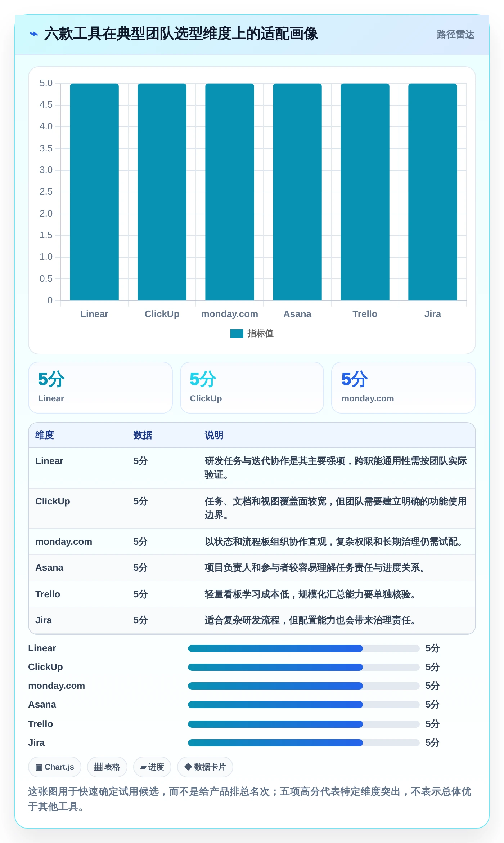The height and width of the screenshot is (843, 504).
Task: Click the description starting 以状态和流程板组织协作直观
Action: coord(334,542)
